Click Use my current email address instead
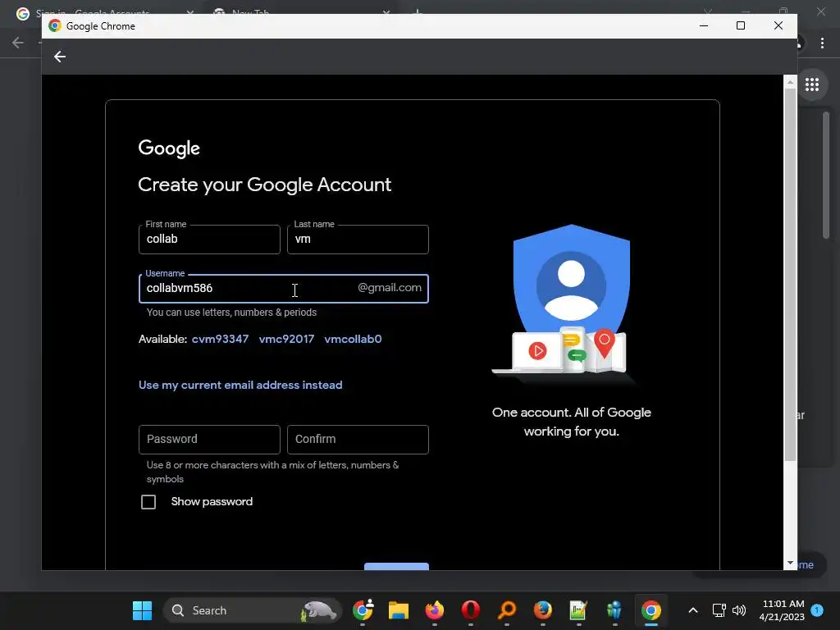The width and height of the screenshot is (840, 630). coord(240,386)
